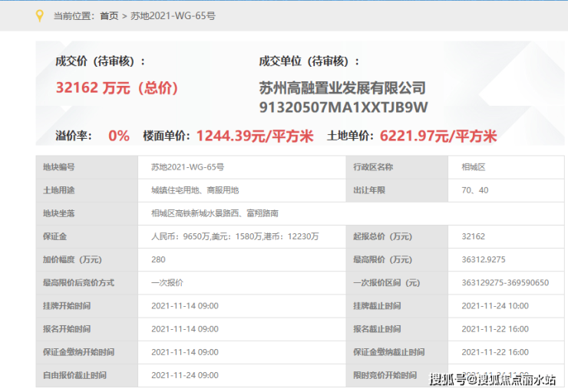Click land use value 城镇住宅用地、商服用地
Viewport: 568px width, 392px height.
tap(194, 189)
